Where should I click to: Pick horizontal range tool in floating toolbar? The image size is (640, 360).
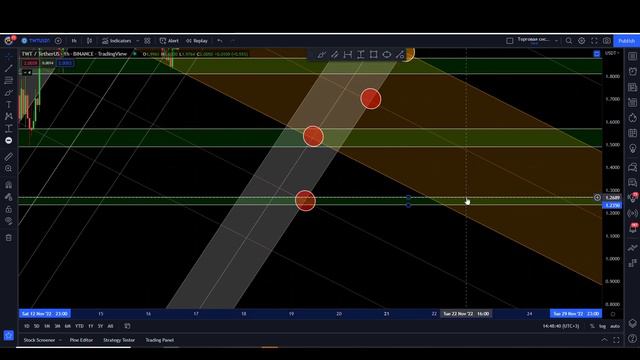coord(348,54)
